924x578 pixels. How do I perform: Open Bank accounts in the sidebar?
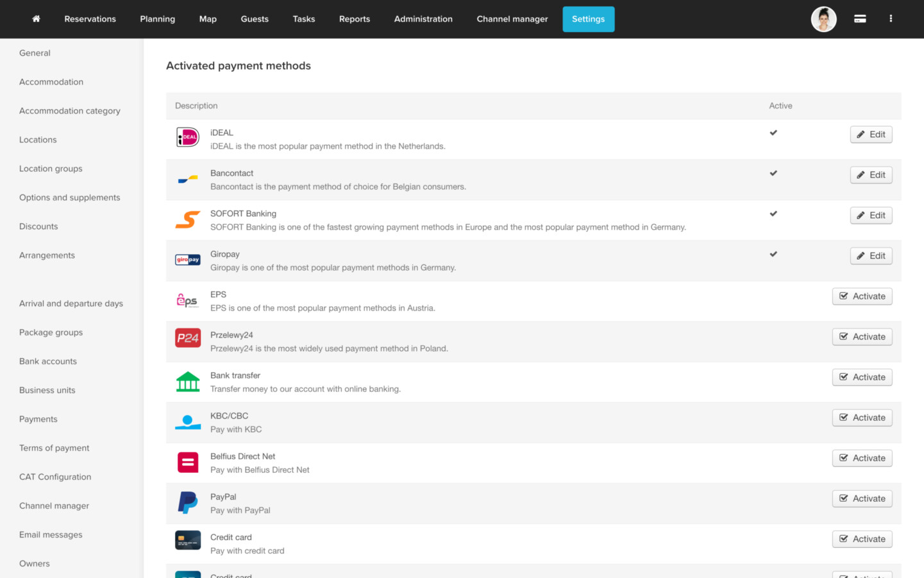(x=48, y=361)
